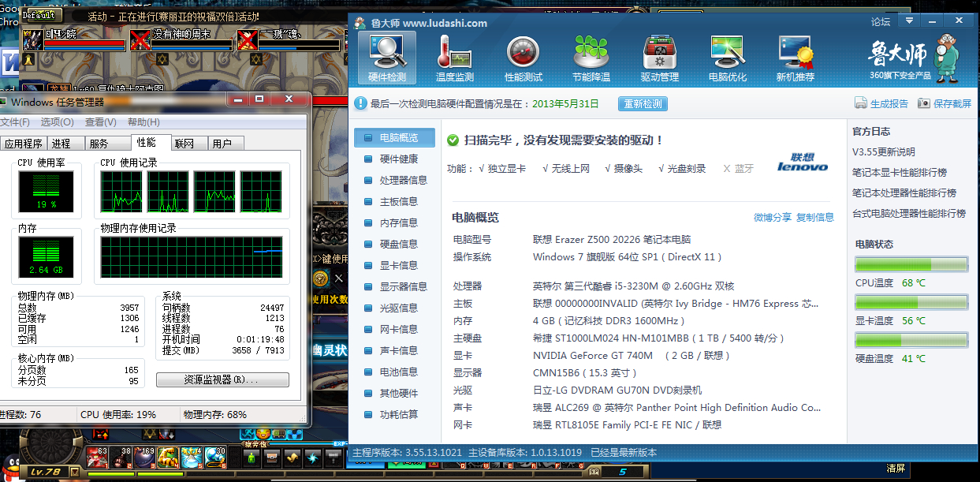Click the 资源监视器(R)... button
This screenshot has width=980, height=482.
pyautogui.click(x=222, y=380)
